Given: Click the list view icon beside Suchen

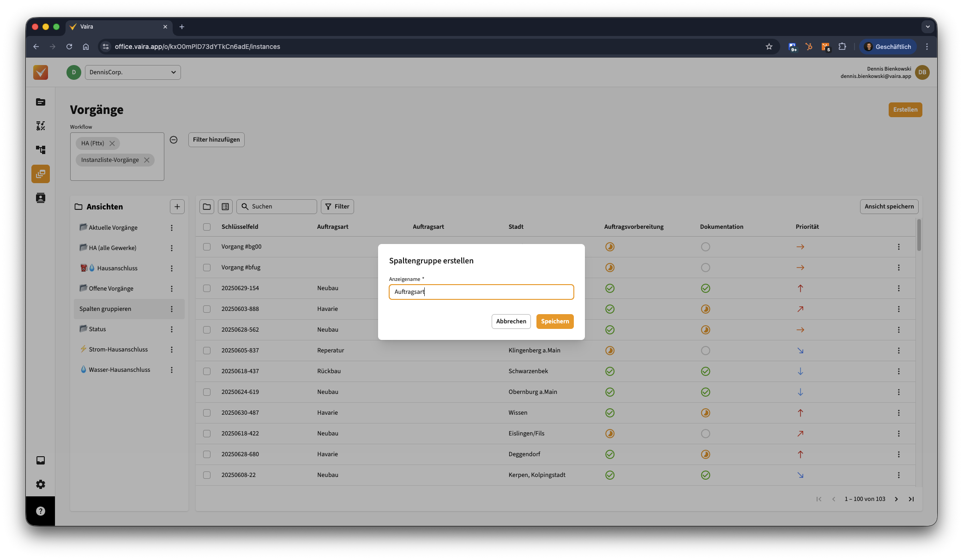Looking at the screenshot, I should point(225,207).
